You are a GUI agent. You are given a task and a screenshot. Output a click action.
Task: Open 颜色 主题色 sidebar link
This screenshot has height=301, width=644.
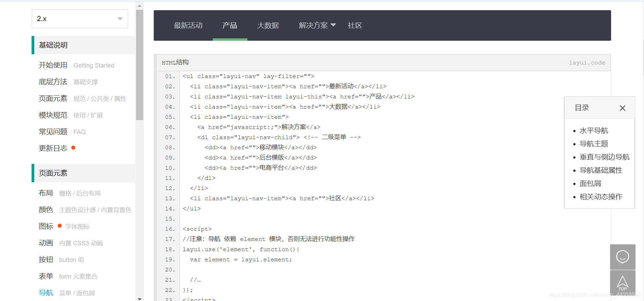coord(85,210)
